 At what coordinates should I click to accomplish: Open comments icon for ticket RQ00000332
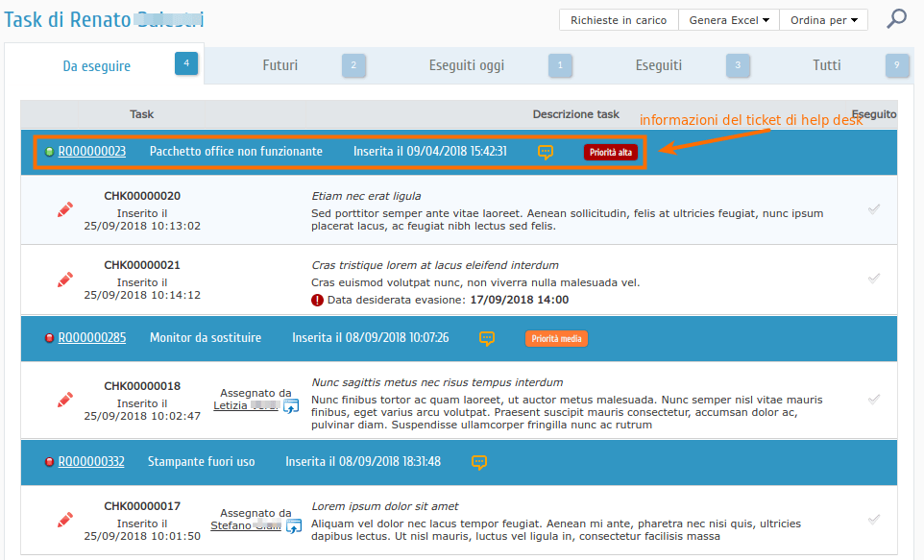point(479,462)
